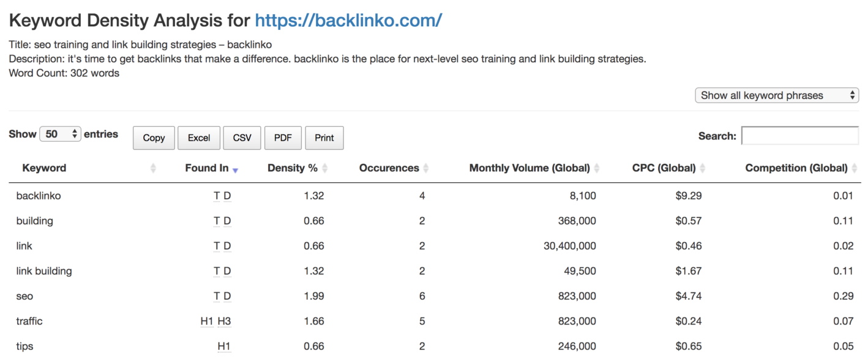This screenshot has height=362, width=868.
Task: Sort by Competition (Global) arrows
Action: coord(855,168)
